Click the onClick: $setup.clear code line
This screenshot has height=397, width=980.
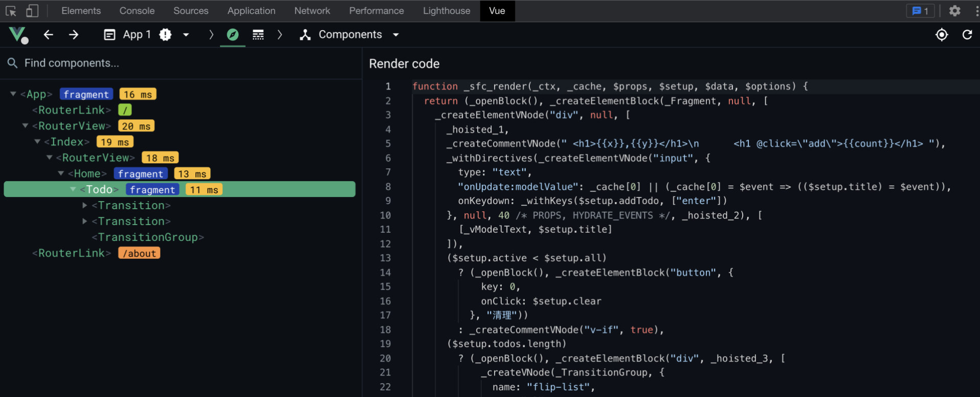click(x=541, y=301)
